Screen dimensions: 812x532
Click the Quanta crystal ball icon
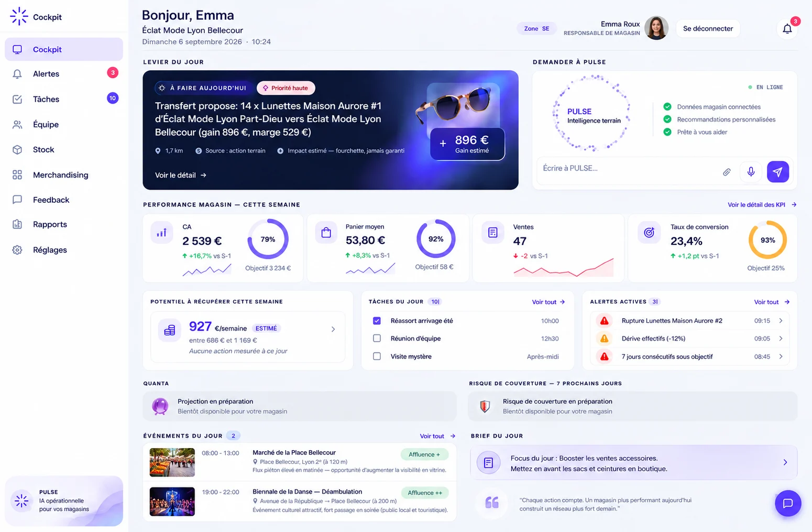click(x=160, y=406)
